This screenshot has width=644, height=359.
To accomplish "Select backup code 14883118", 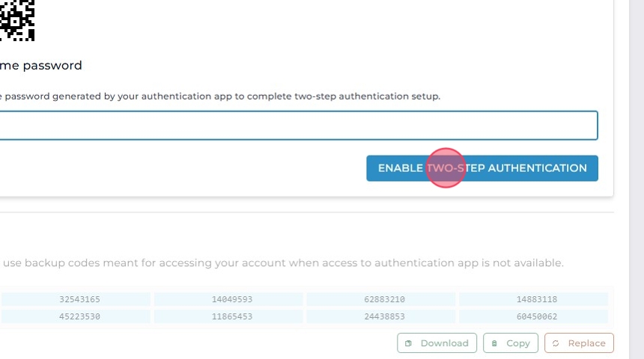I will tap(536, 299).
